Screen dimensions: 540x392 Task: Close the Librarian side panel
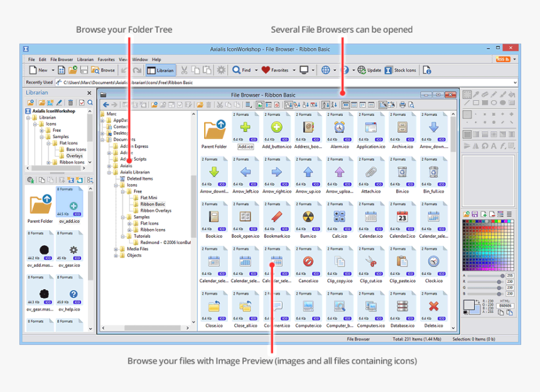[x=89, y=93]
